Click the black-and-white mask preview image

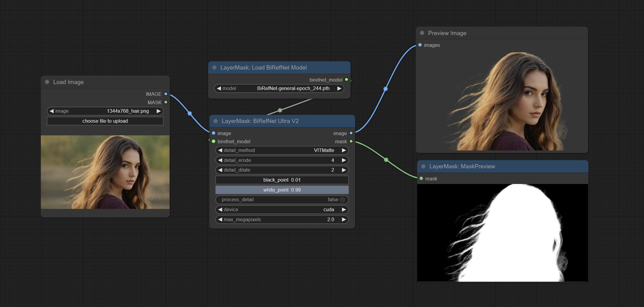[503, 233]
